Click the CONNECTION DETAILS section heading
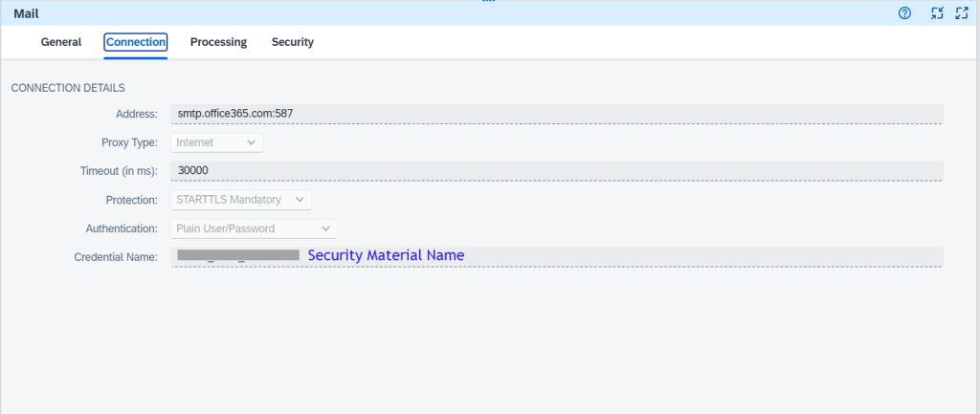Image resolution: width=980 pixels, height=414 pixels. (x=67, y=88)
